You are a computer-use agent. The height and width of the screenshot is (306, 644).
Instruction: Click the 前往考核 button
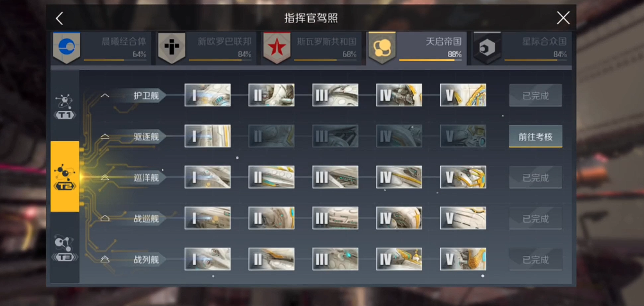536,137
